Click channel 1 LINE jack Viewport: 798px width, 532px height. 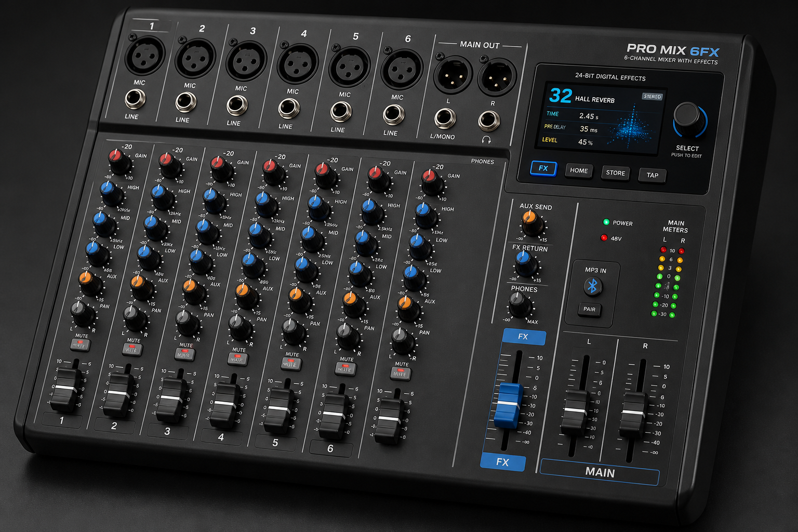(135, 99)
